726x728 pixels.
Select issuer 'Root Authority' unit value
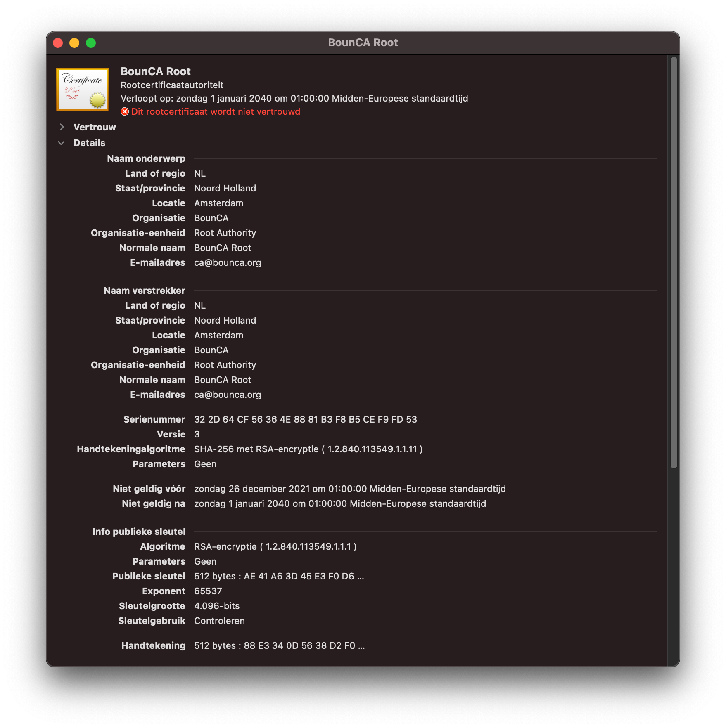click(225, 365)
